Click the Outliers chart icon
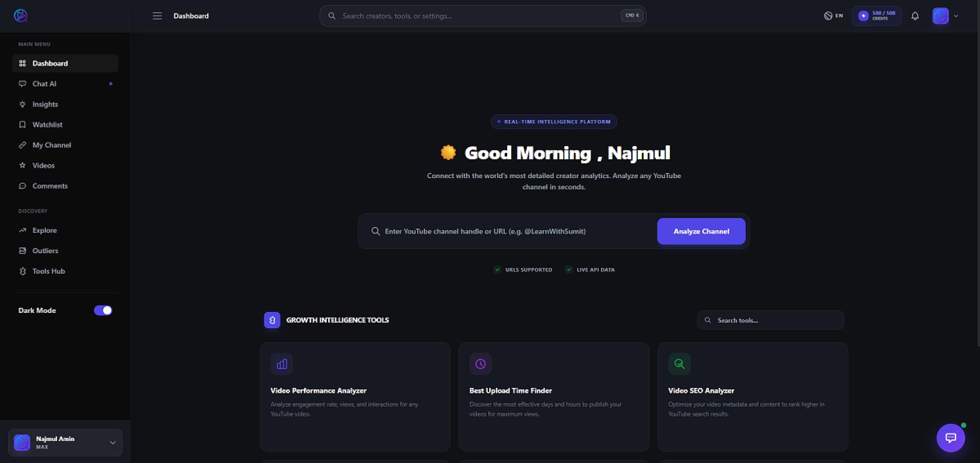This screenshot has width=980, height=463. [22, 251]
